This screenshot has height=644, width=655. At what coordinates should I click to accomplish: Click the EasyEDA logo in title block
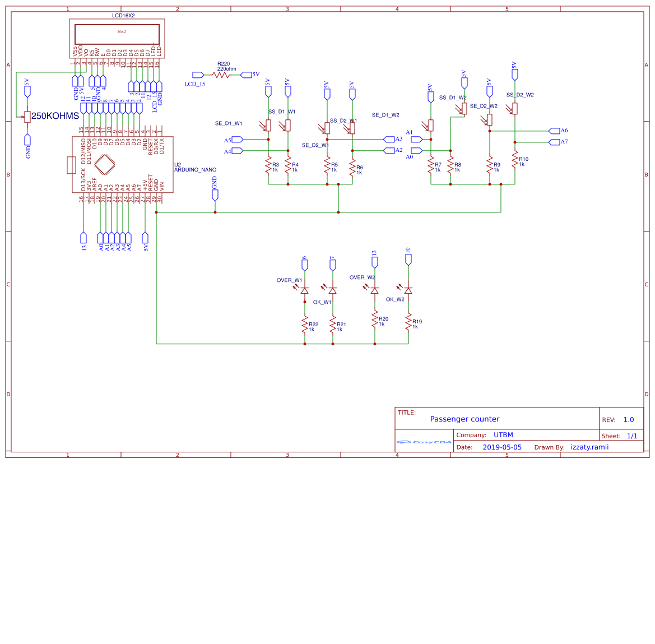(x=424, y=442)
